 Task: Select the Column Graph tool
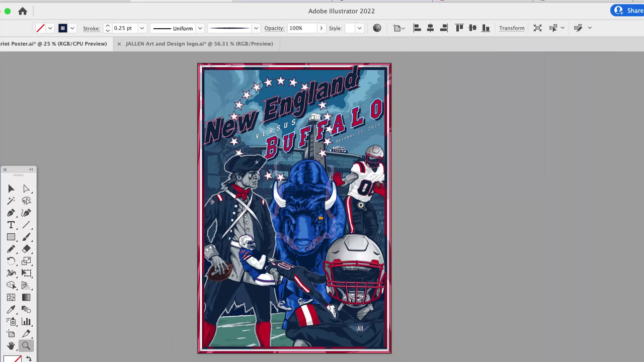[x=27, y=321]
